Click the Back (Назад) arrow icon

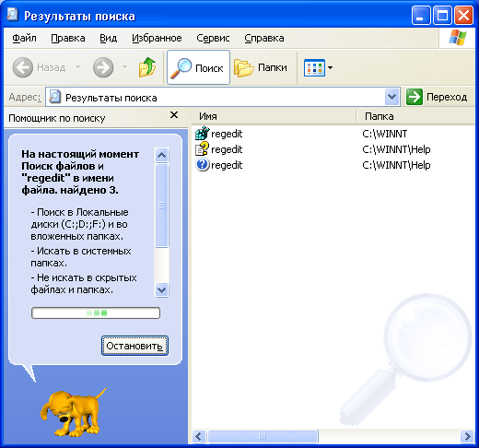point(23,67)
